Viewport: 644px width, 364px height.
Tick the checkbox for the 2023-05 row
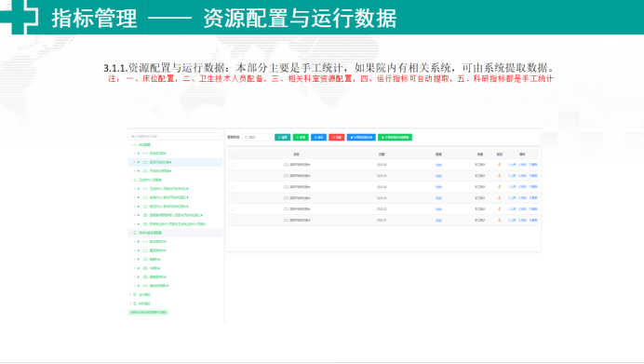[234, 176]
